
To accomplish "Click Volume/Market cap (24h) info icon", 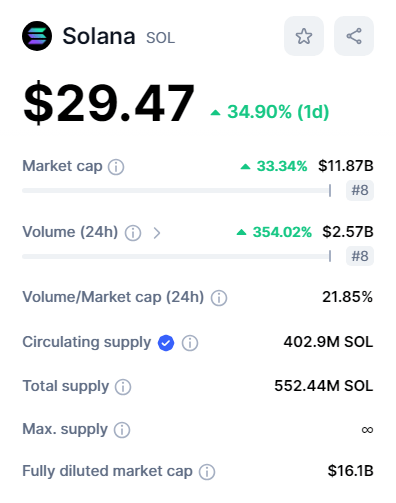I will coord(219,298).
